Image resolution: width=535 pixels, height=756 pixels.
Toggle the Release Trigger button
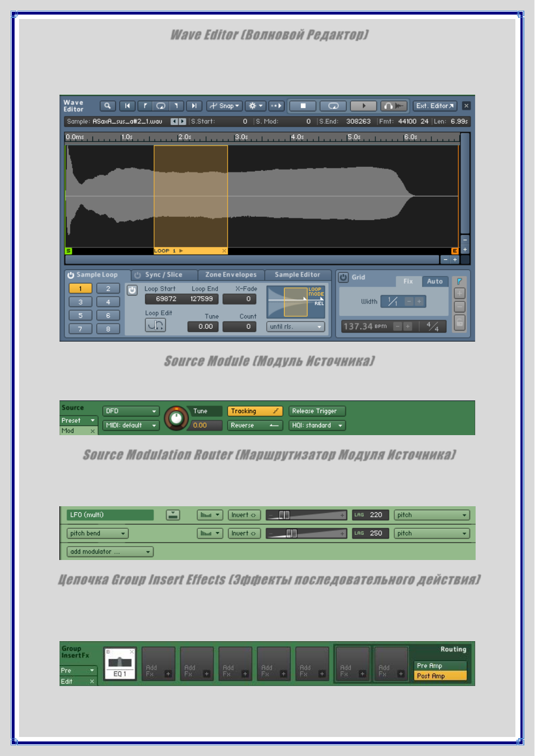point(317,411)
